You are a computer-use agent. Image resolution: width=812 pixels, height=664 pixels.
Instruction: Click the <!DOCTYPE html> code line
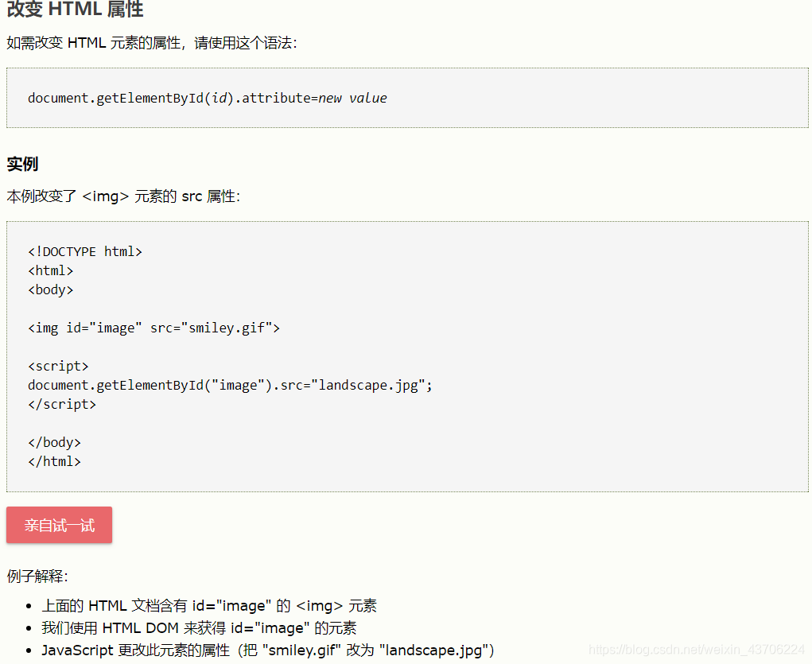click(x=85, y=252)
